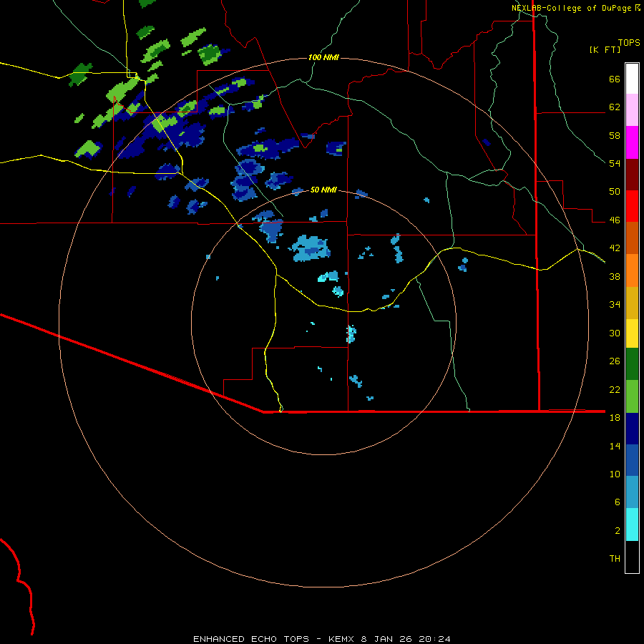Click the 22 legend value
This screenshot has height=644, width=644.
tap(615, 389)
